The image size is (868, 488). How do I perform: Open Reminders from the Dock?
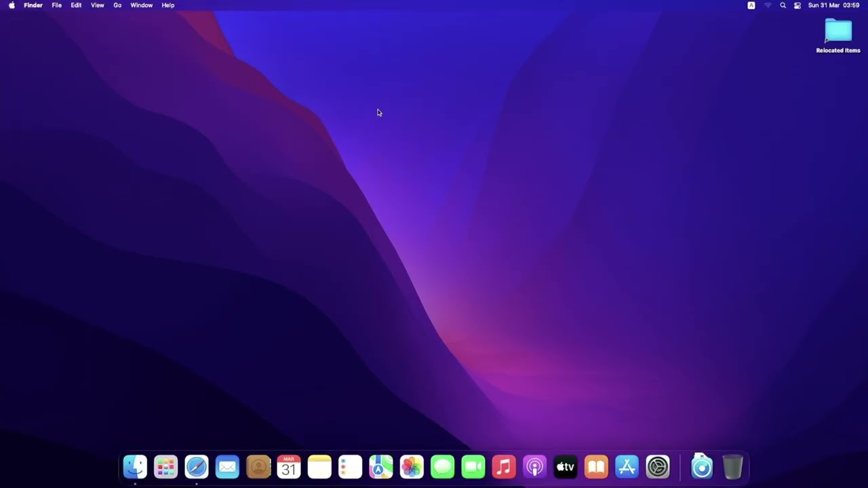tap(351, 466)
